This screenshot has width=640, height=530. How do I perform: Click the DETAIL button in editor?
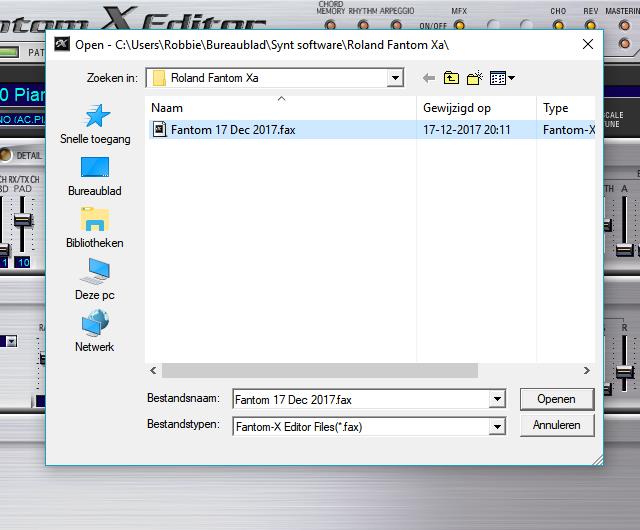6,155
